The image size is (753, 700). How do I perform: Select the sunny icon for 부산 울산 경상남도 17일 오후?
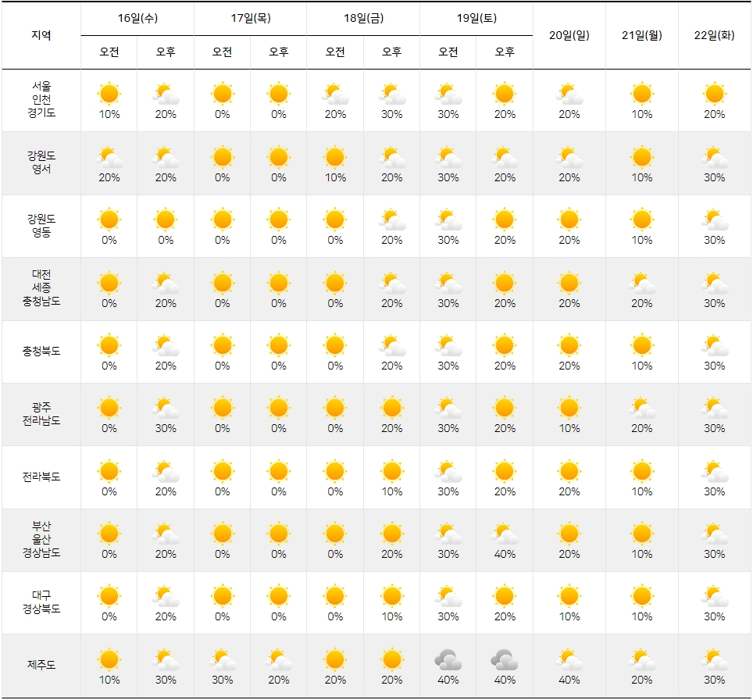(279, 534)
